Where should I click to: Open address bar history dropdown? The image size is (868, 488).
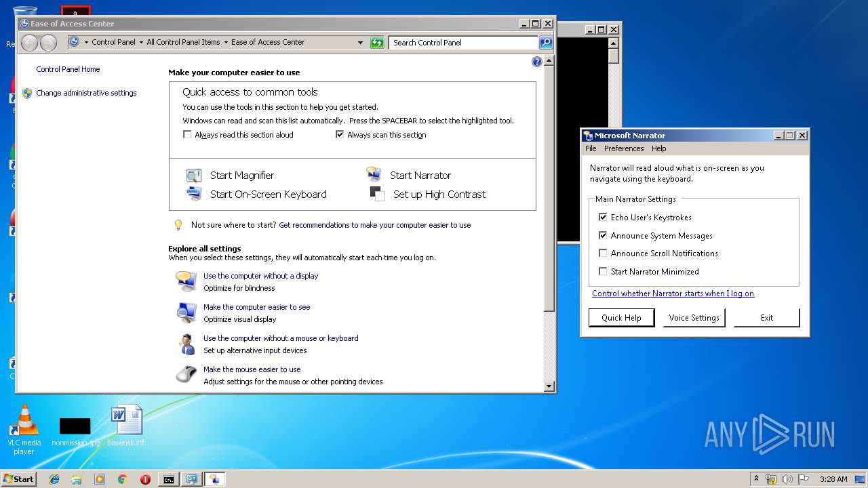pyautogui.click(x=361, y=43)
